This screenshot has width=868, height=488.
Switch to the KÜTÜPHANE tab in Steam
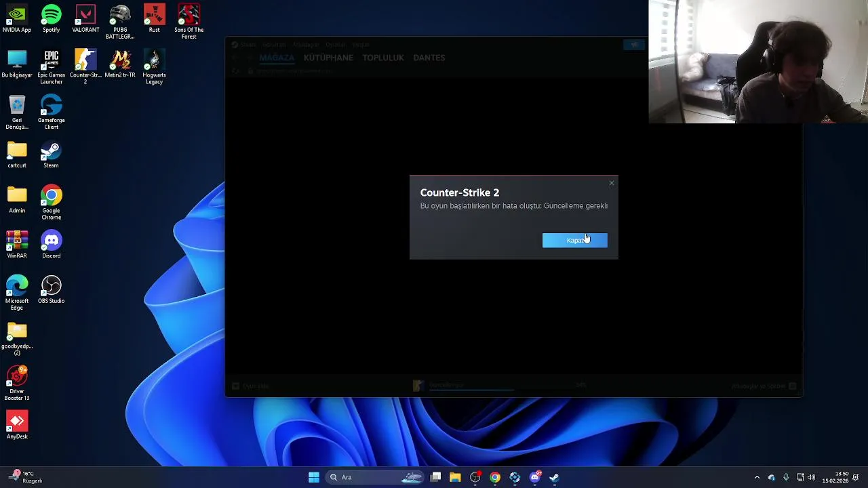[x=328, y=58]
